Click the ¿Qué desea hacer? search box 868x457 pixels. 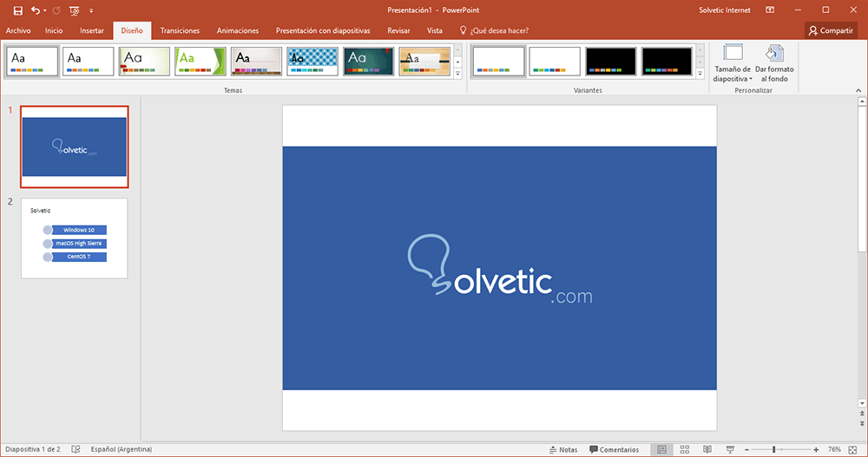499,30
